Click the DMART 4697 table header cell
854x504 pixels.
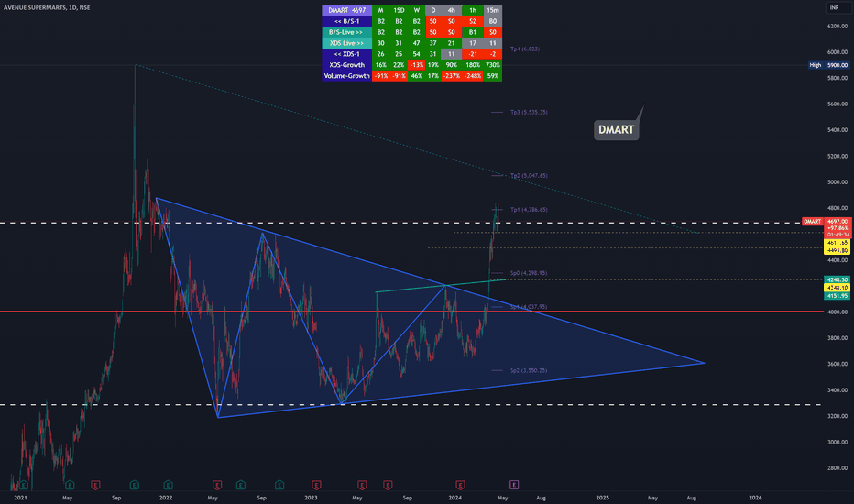(347, 10)
